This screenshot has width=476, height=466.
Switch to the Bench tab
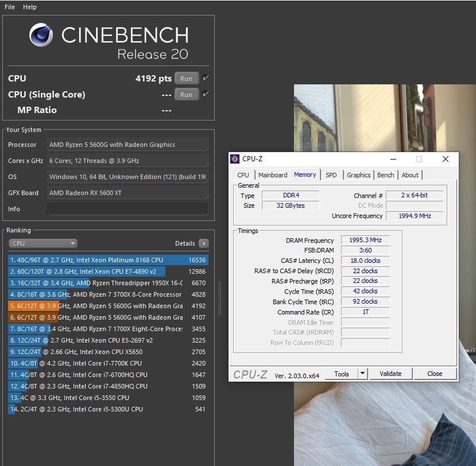[385, 175]
